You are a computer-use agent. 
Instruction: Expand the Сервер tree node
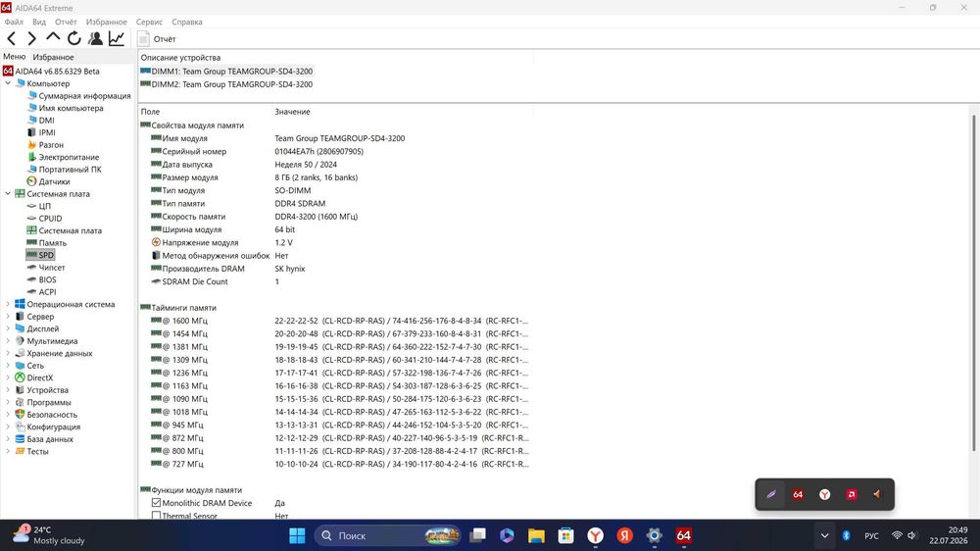click(x=8, y=317)
